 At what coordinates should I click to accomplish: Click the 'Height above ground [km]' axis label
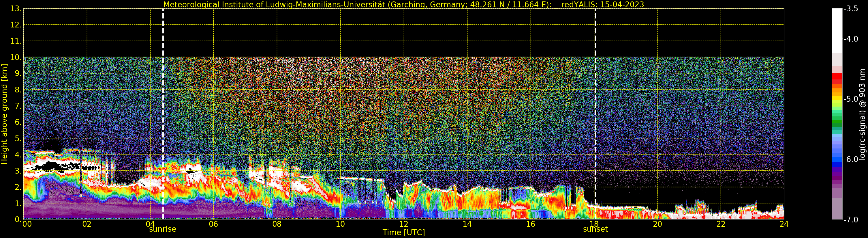(x=4, y=114)
